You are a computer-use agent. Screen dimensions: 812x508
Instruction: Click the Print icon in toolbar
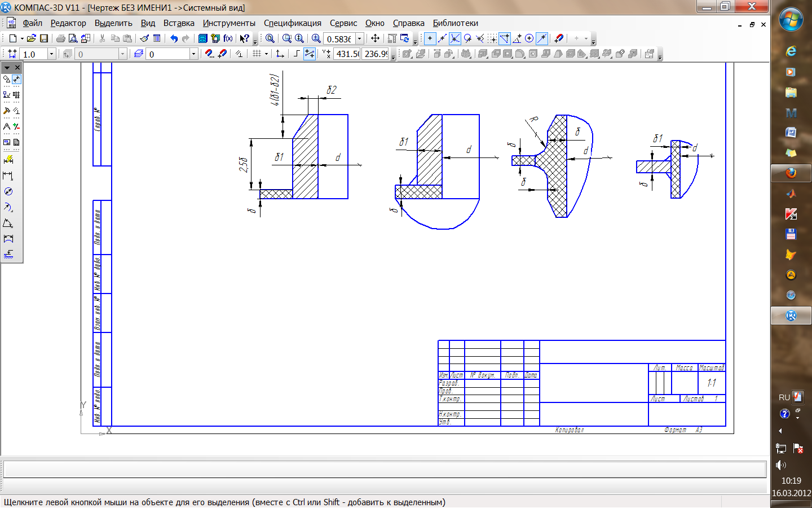pos(60,38)
